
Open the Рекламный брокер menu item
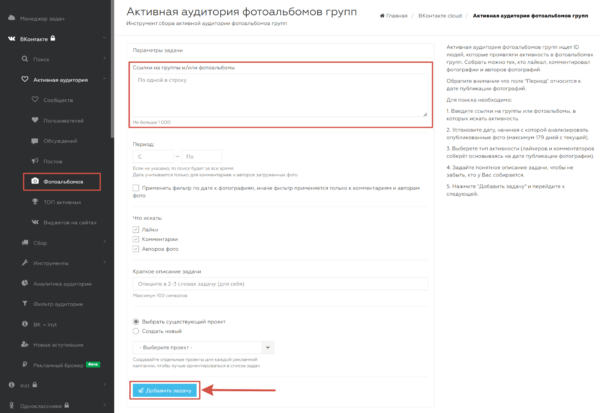(58, 365)
